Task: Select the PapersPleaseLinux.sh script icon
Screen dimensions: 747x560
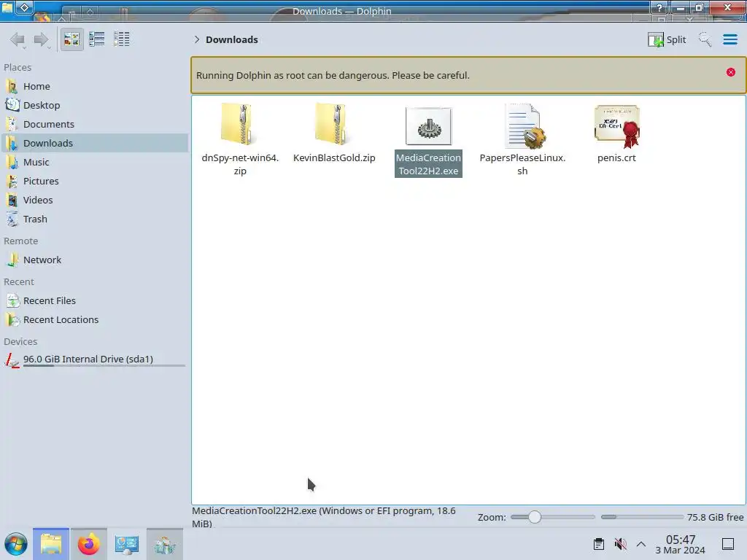Action: pyautogui.click(x=524, y=126)
